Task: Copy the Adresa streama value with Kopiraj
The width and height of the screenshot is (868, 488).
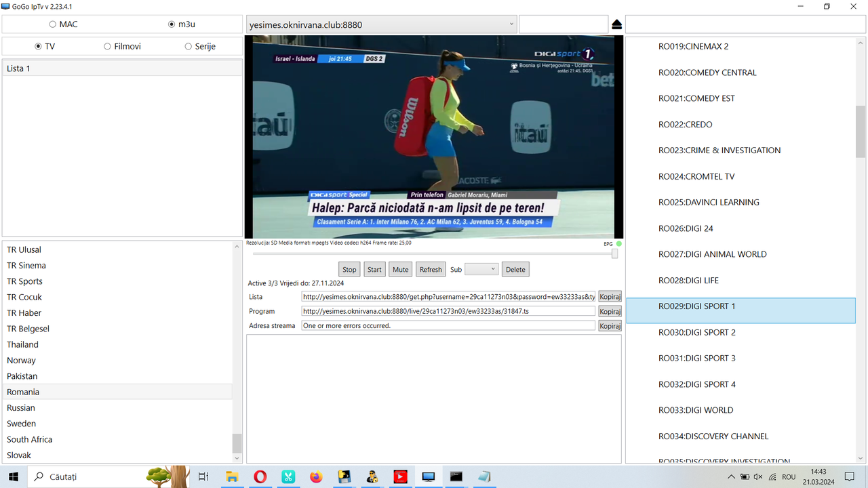Action: (x=610, y=326)
